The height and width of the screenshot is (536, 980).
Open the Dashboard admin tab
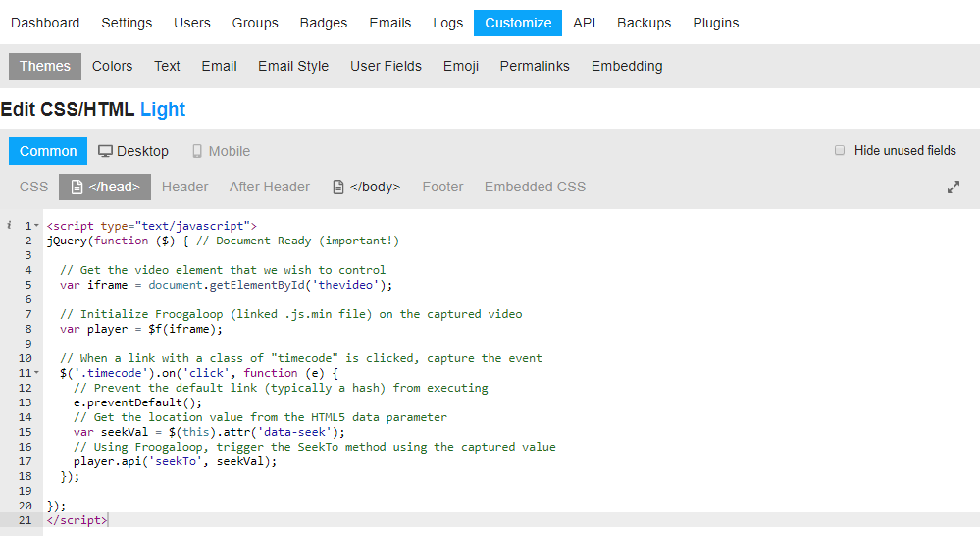(x=45, y=24)
